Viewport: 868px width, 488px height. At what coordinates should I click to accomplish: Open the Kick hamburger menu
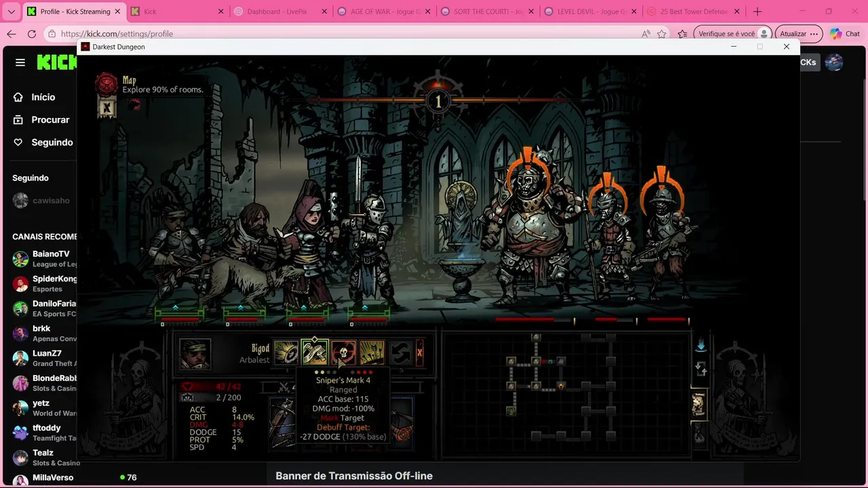(x=20, y=62)
